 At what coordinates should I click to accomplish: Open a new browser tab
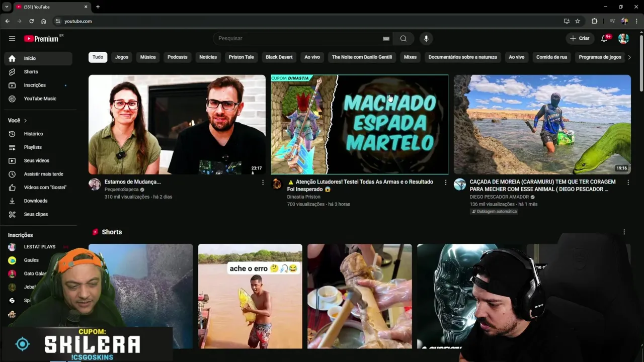tap(98, 7)
